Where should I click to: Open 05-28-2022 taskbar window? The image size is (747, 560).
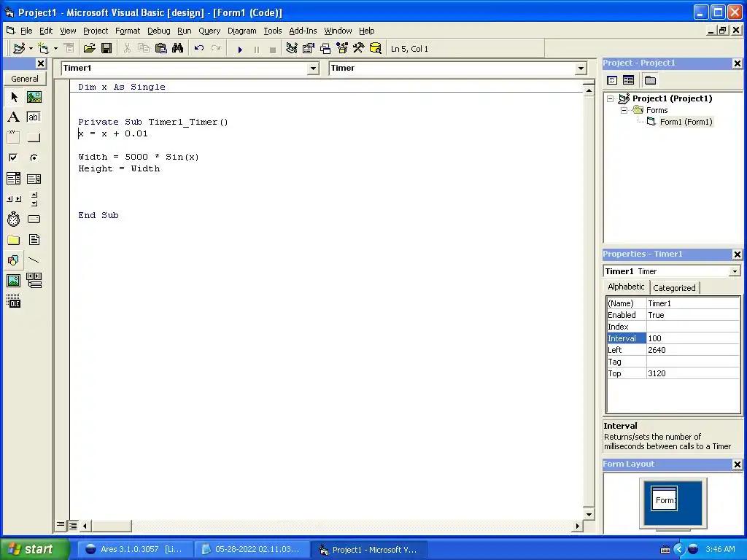[x=252, y=550]
